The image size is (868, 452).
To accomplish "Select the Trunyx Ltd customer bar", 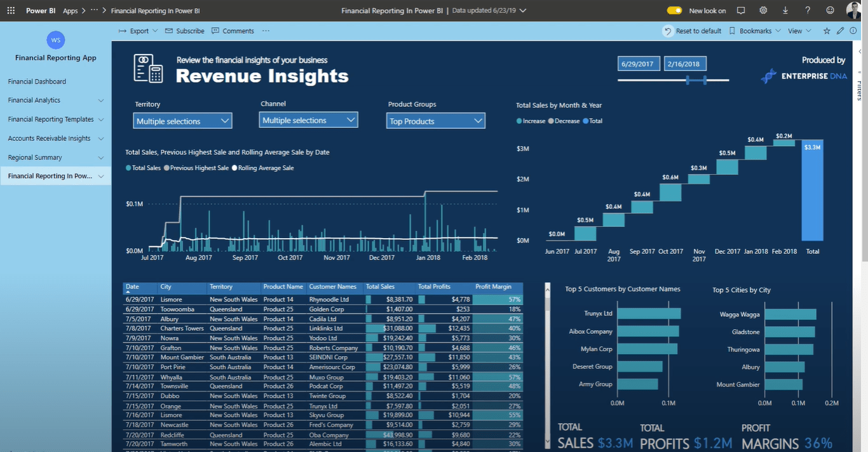I will 649,314.
